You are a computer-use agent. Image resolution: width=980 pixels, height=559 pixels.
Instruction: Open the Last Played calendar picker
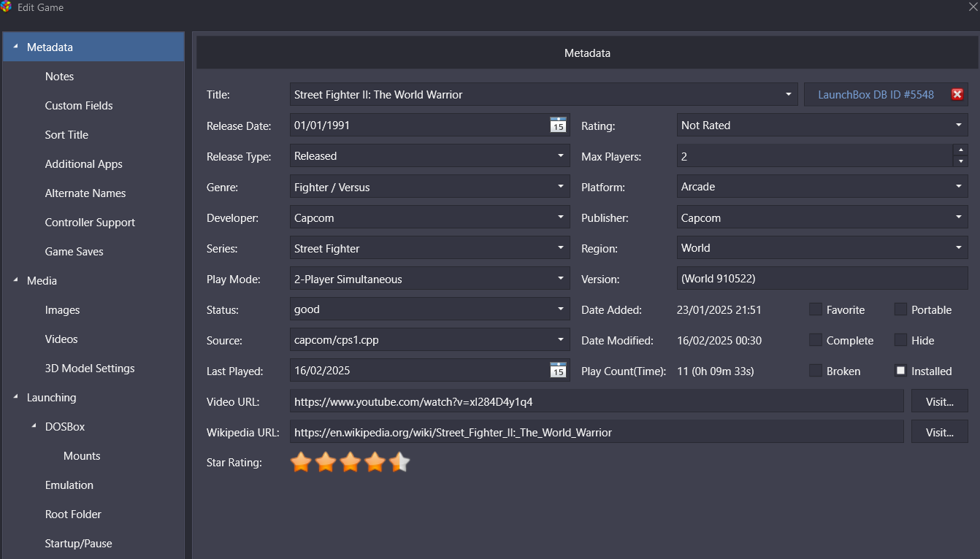point(558,370)
